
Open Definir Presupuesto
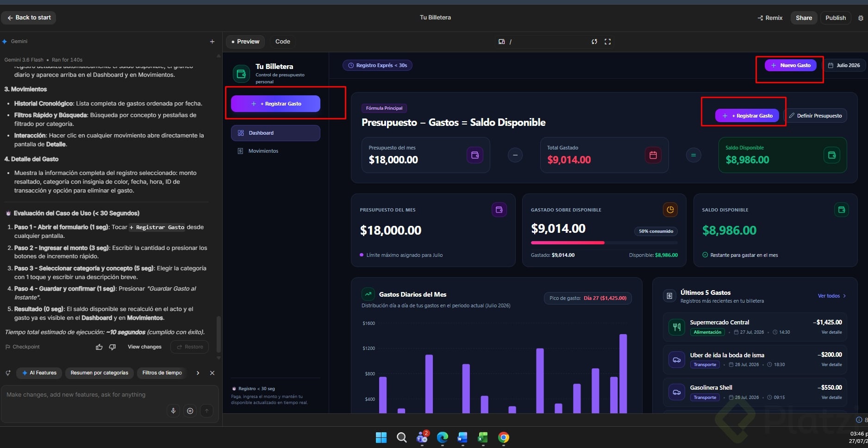coord(815,116)
